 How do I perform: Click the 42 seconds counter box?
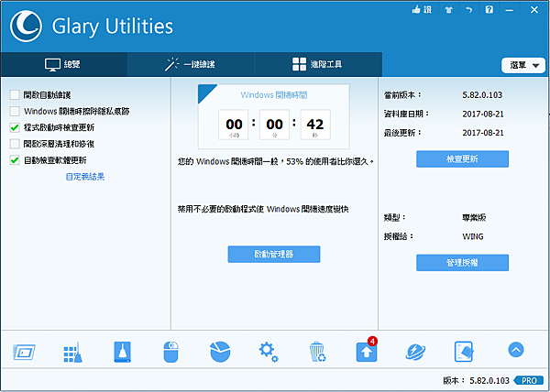click(x=315, y=125)
